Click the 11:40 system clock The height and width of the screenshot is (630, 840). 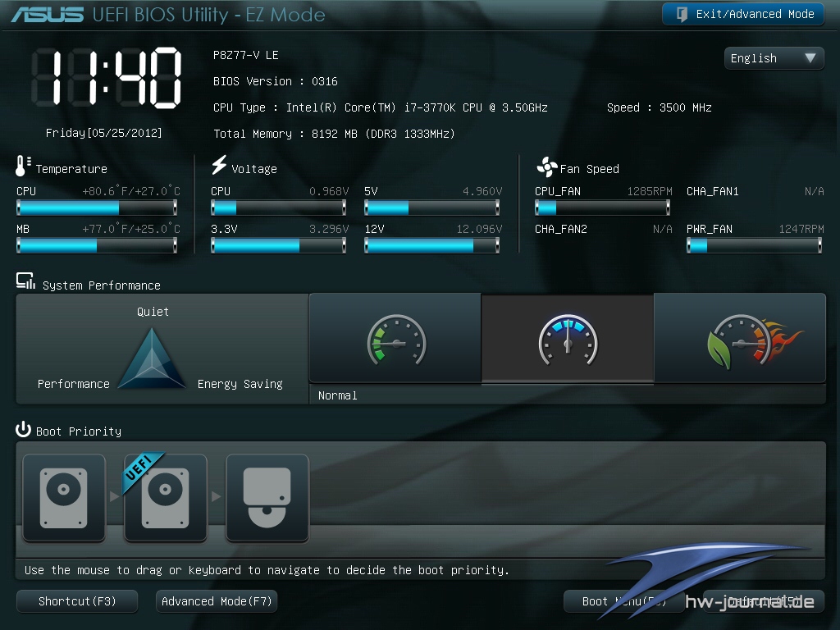[106, 78]
